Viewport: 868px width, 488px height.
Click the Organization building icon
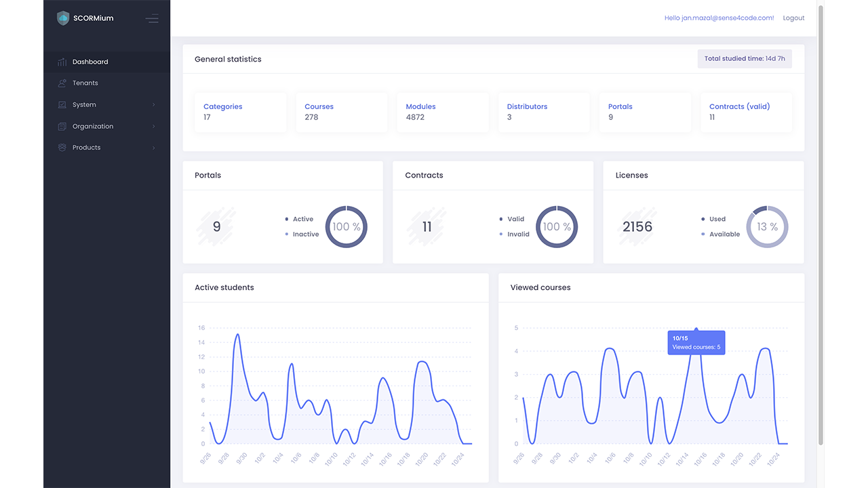pyautogui.click(x=62, y=127)
